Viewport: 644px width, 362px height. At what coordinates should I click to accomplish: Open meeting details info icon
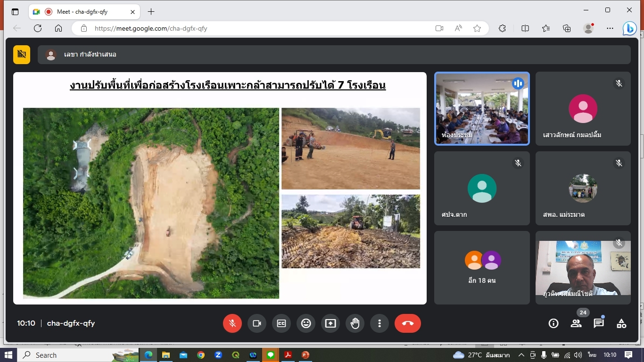[553, 323]
